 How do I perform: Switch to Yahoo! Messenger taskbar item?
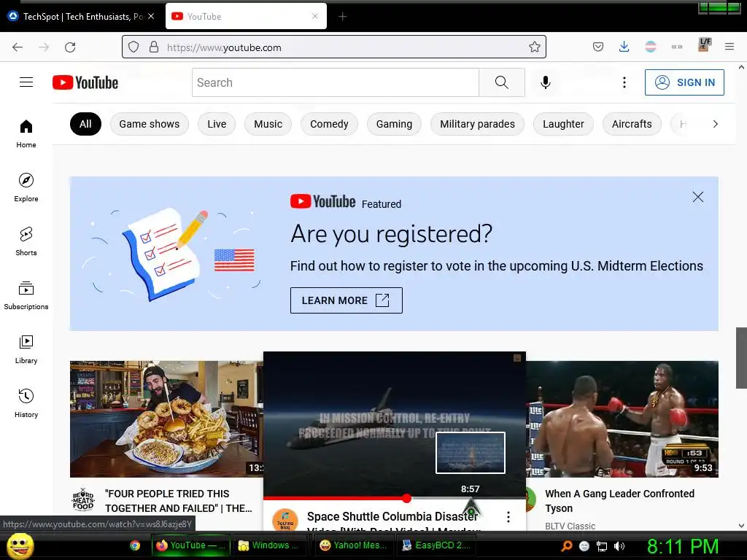[354, 545]
